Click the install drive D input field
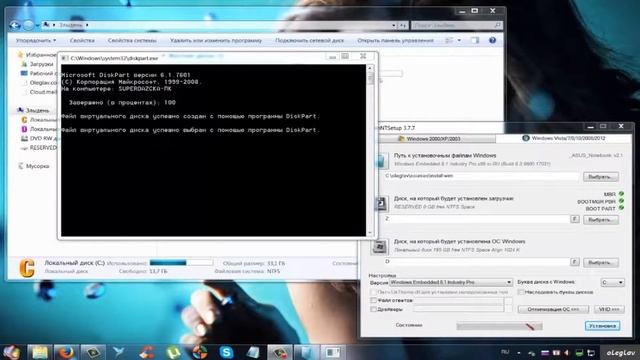 [476, 262]
